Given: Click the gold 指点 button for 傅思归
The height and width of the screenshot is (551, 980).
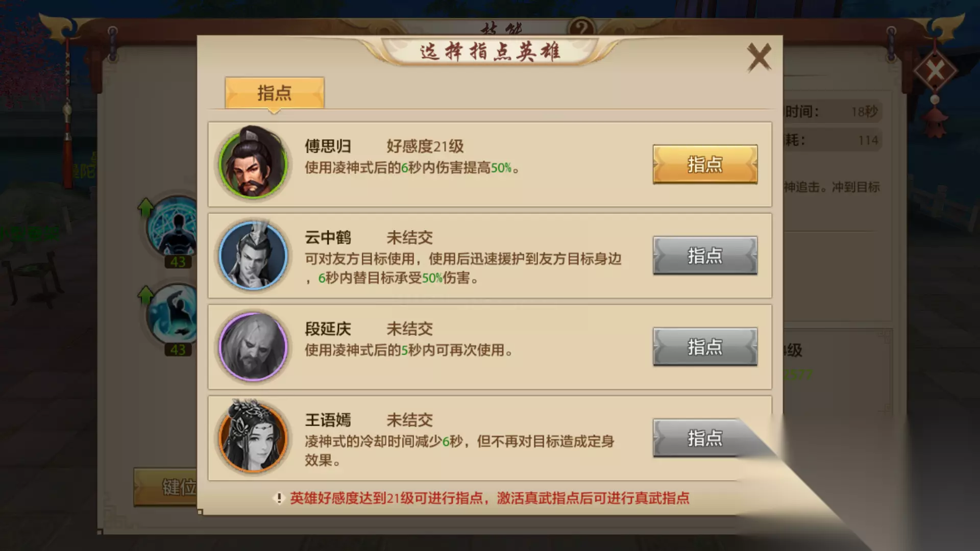Looking at the screenshot, I should (x=705, y=164).
